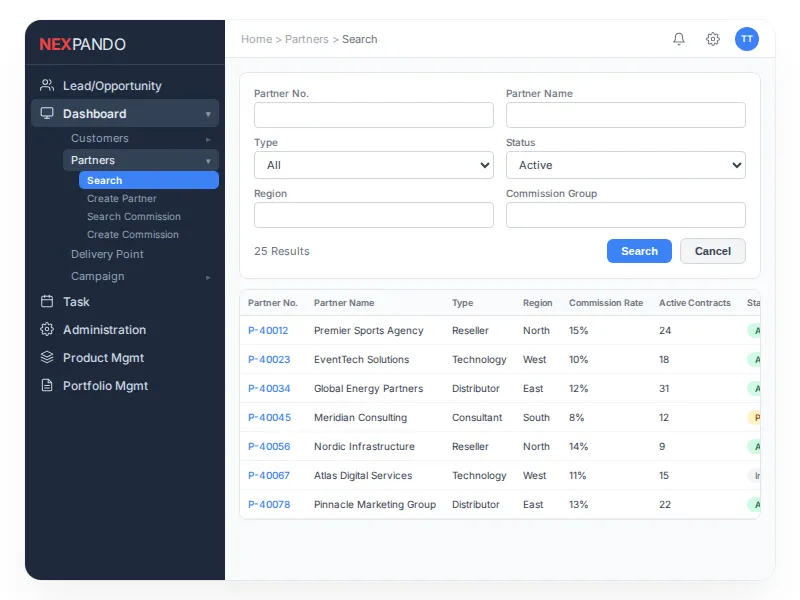Open partner P-40056 link
Image resolution: width=800 pixels, height=600 pixels.
(x=269, y=447)
